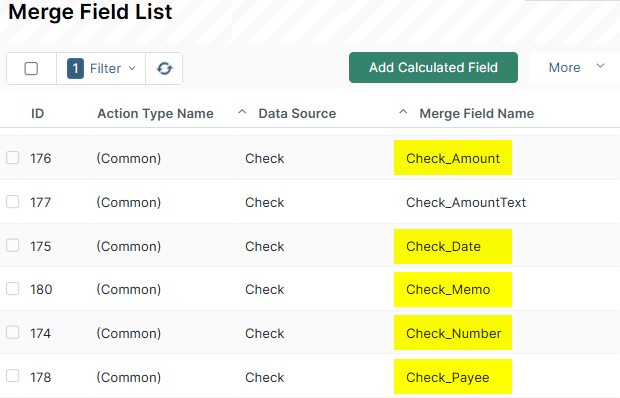Click the filter count badge
620x398 pixels.
75,68
